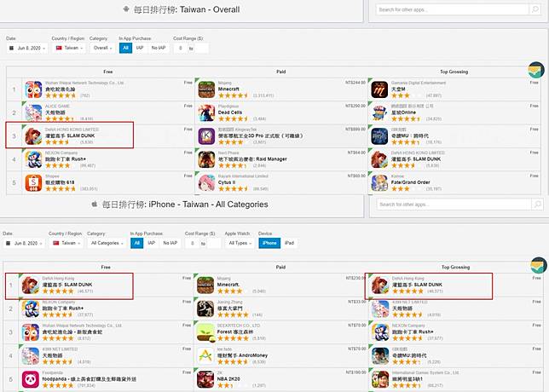Click the Dead Cells app icon

coord(205,113)
